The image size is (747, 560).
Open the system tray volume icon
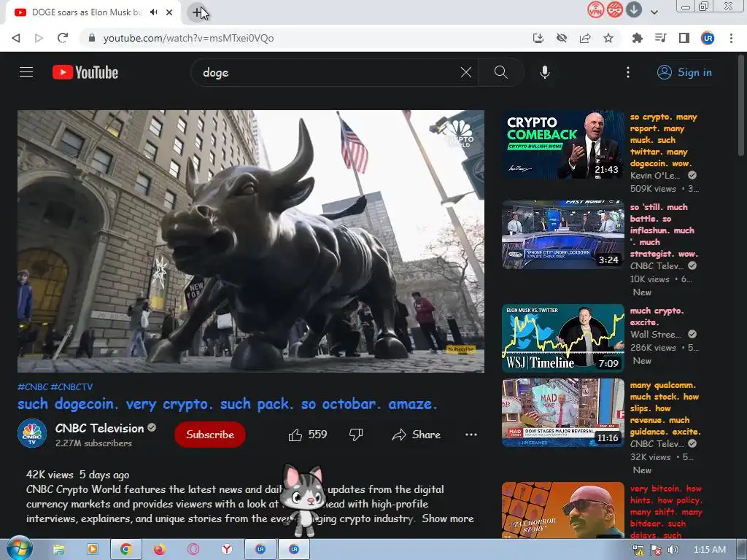[x=673, y=550]
